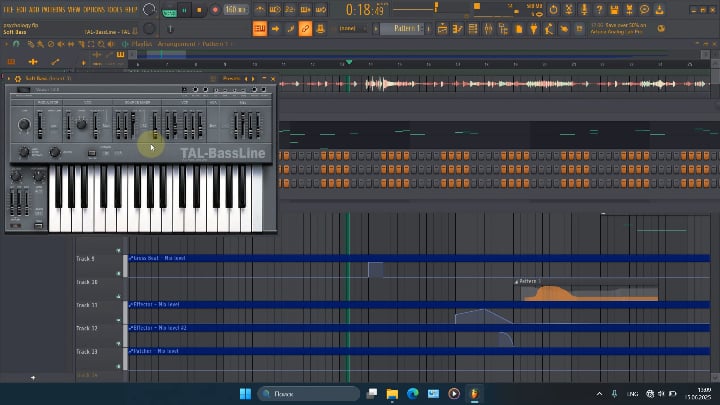Open the Windows Start menu
This screenshot has width=720, height=405.
tap(245, 394)
